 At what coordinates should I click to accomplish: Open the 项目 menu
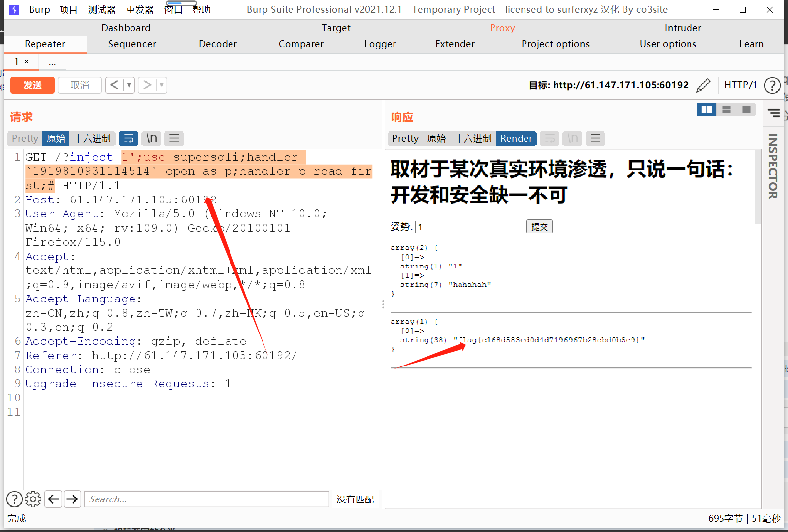[68, 10]
